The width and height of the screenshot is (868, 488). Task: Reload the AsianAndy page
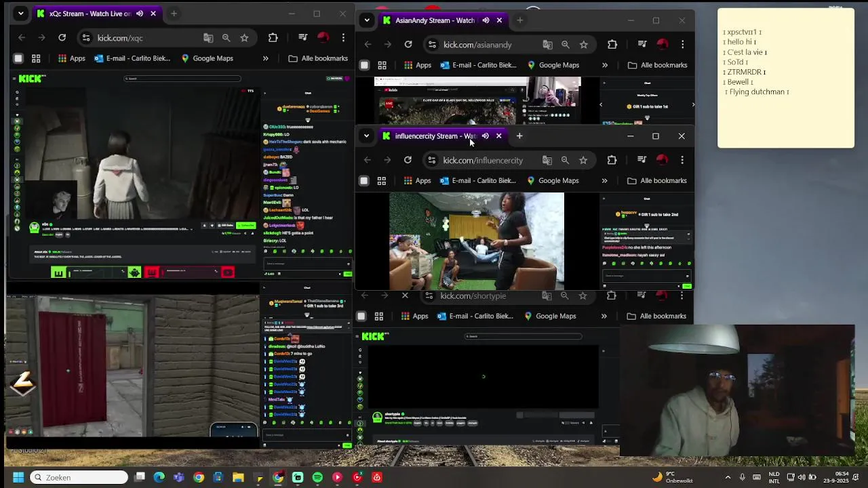click(x=408, y=45)
